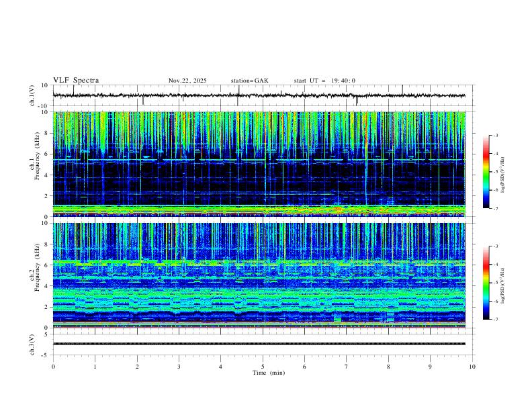532x411 pixels.
Task: Click the "4" kHz tick on ch.2 frequency axis
Action: point(47,286)
